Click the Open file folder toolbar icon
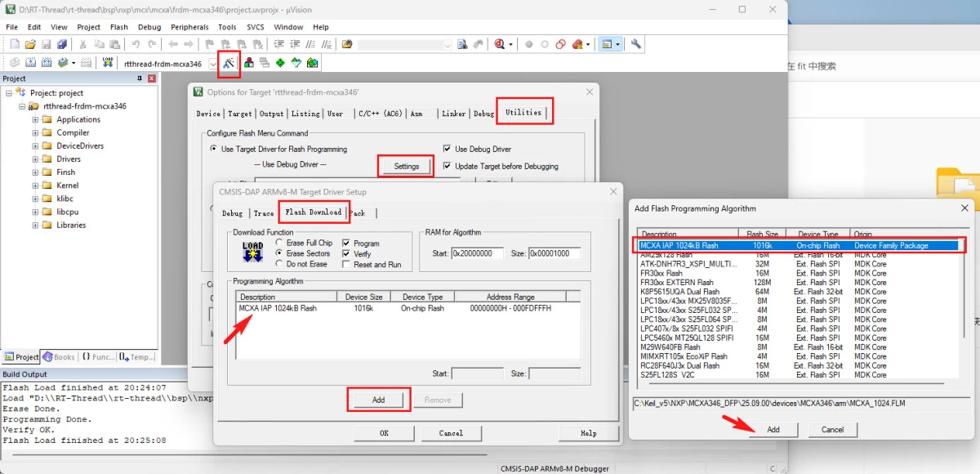Screen dimensions: 980x474 pyautogui.click(x=30, y=44)
